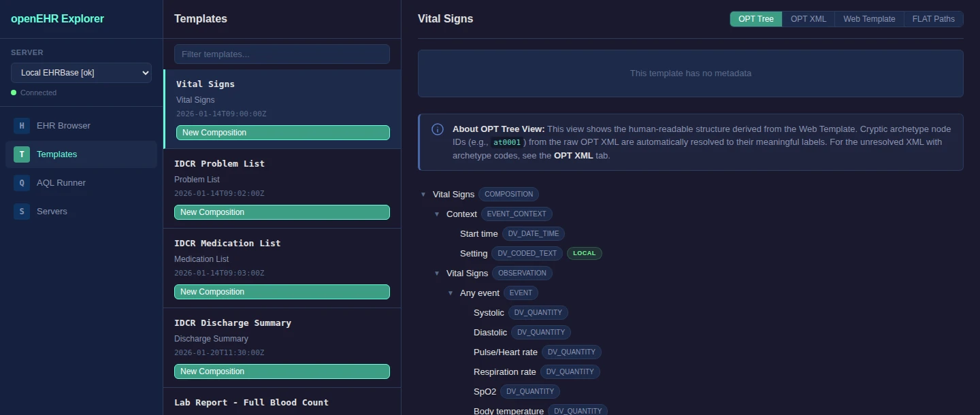Click the Filter templates input field
Screen dimensions: 980x415
[x=282, y=54]
